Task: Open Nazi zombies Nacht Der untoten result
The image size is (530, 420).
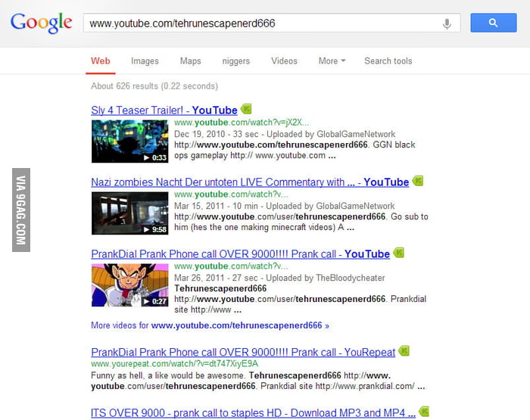Action: point(250,182)
